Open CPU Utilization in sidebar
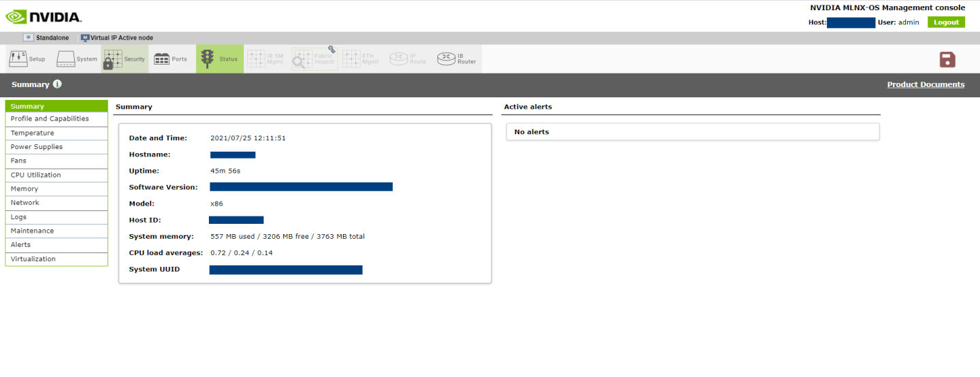Viewport: 980px width, 377px height. 35,175
